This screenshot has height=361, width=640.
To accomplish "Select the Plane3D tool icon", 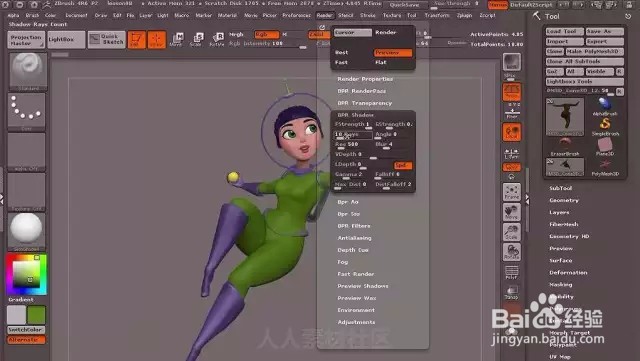I will coord(604,147).
